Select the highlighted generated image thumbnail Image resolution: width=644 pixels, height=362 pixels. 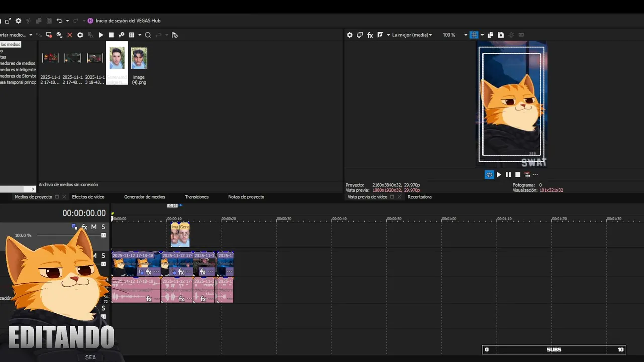click(117, 63)
